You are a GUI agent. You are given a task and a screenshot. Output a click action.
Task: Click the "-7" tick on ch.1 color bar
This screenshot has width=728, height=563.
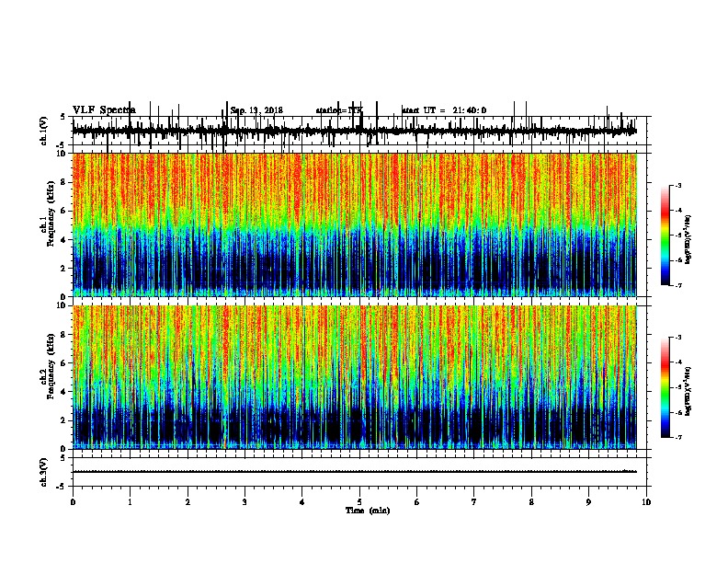click(677, 285)
